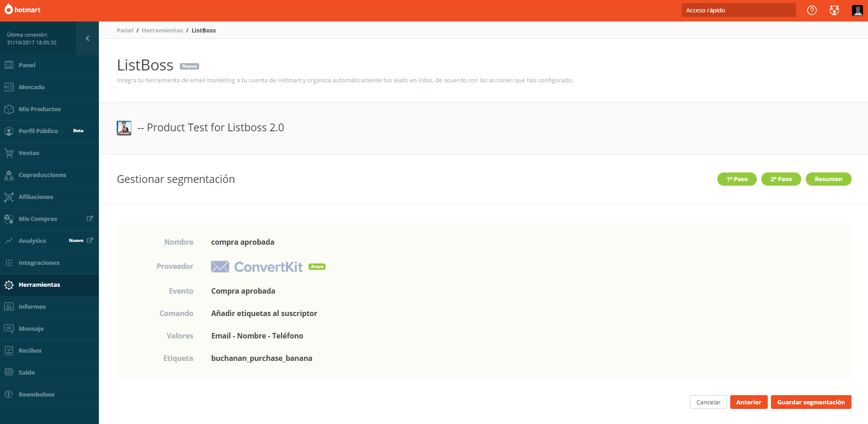This screenshot has height=424, width=868.
Task: Open Saldo in the sidebar
Action: click(x=49, y=373)
